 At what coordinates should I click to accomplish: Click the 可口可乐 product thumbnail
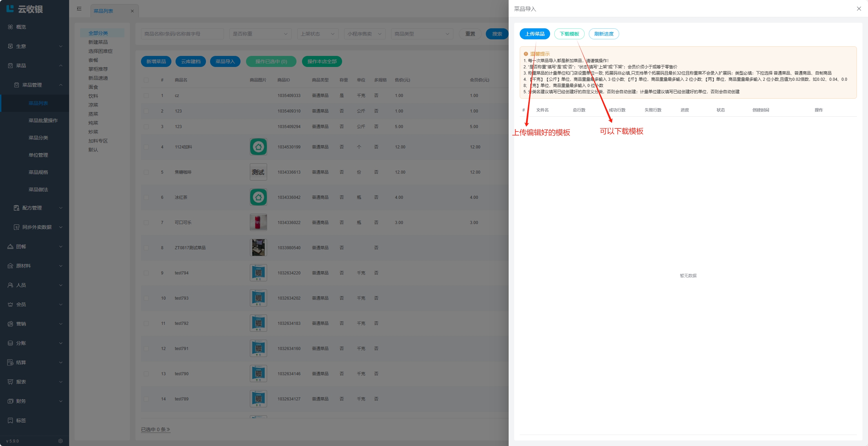pyautogui.click(x=258, y=223)
